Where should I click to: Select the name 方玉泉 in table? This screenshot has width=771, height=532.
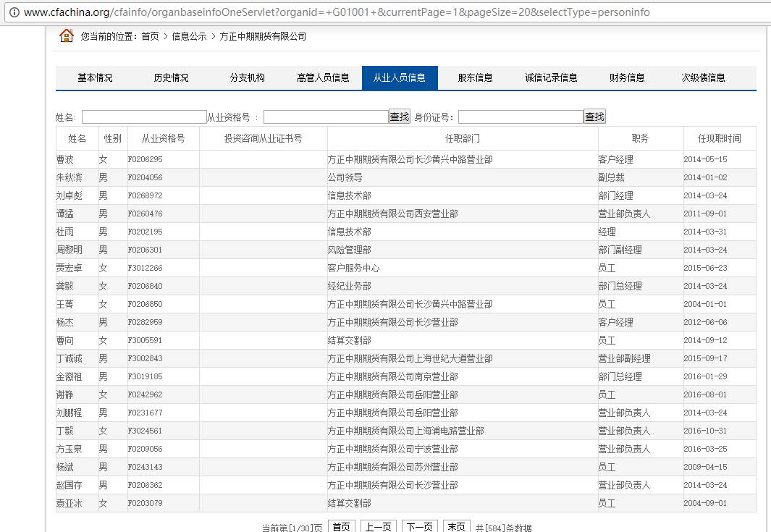(69, 449)
